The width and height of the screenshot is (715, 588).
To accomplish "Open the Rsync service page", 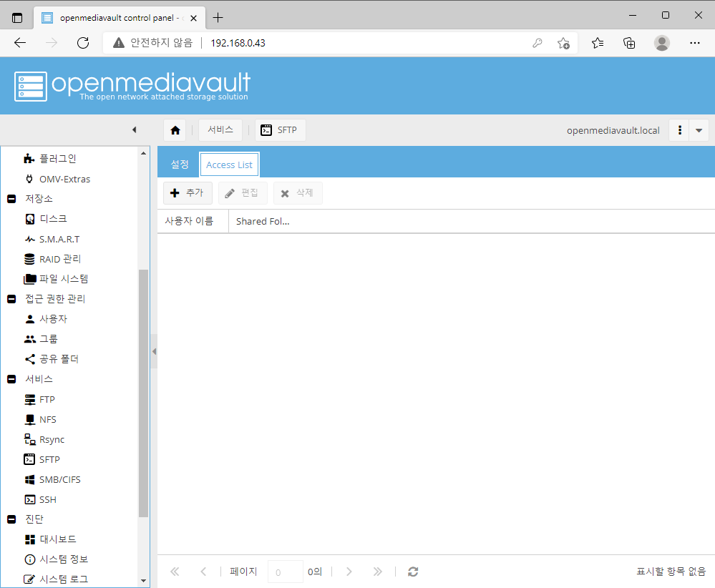I will click(x=44, y=439).
